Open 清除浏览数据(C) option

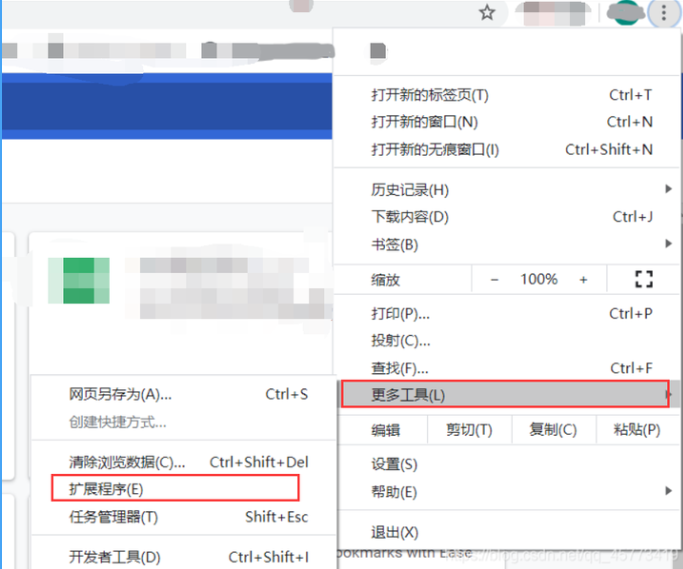pos(128,462)
